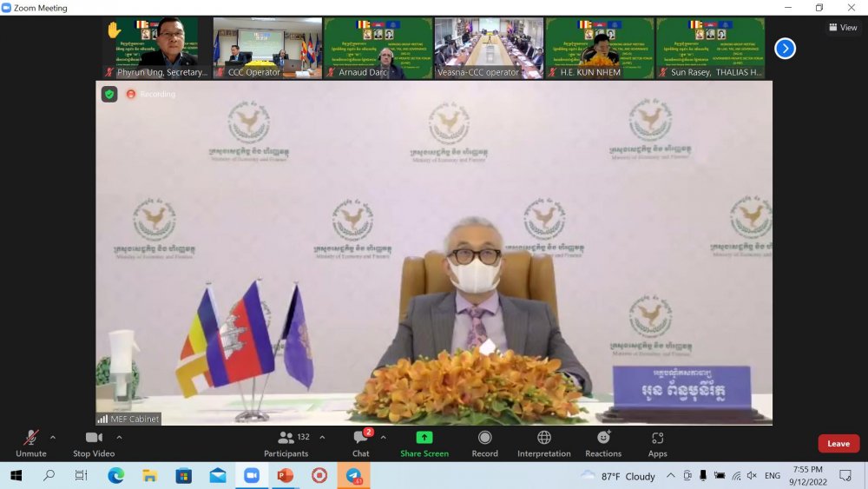Change the layout with the View button

[843, 27]
